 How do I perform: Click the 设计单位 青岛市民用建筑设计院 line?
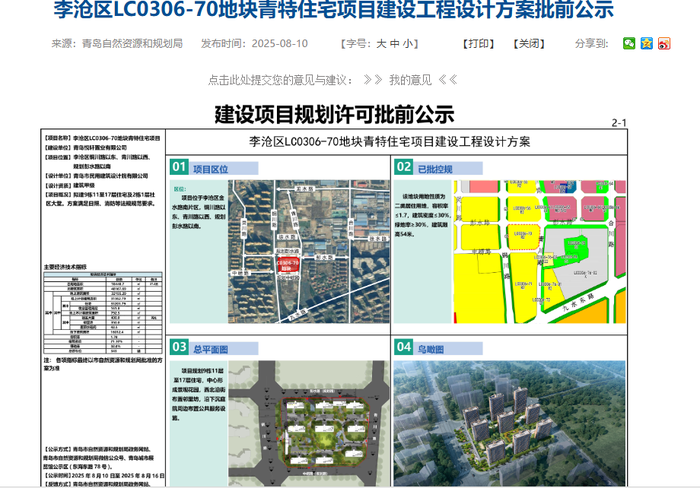tap(96, 176)
